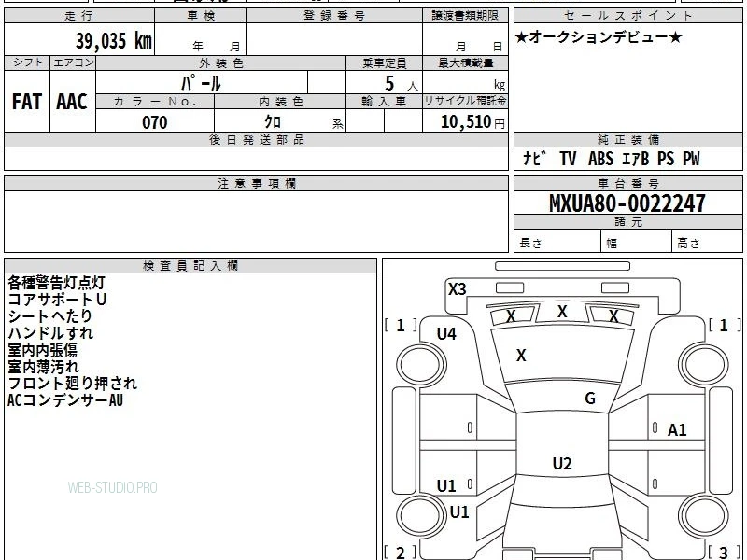The image size is (747, 560).
Task: Click the 車検 header cell
Action: click(x=201, y=16)
